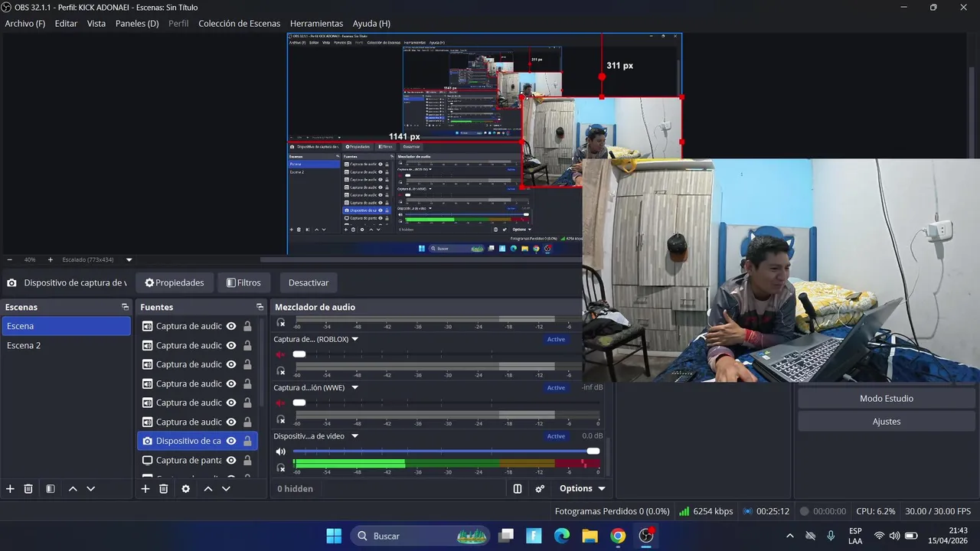Open the Windows Start menu

(x=335, y=536)
